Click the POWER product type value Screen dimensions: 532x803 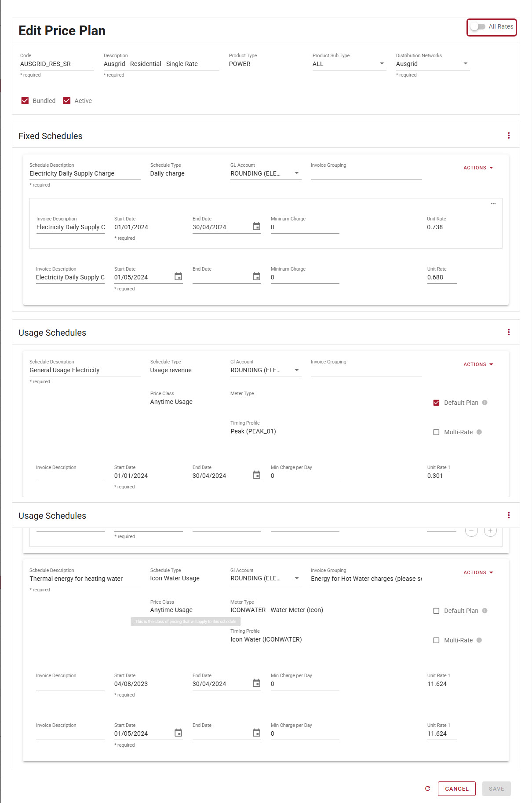click(x=240, y=64)
